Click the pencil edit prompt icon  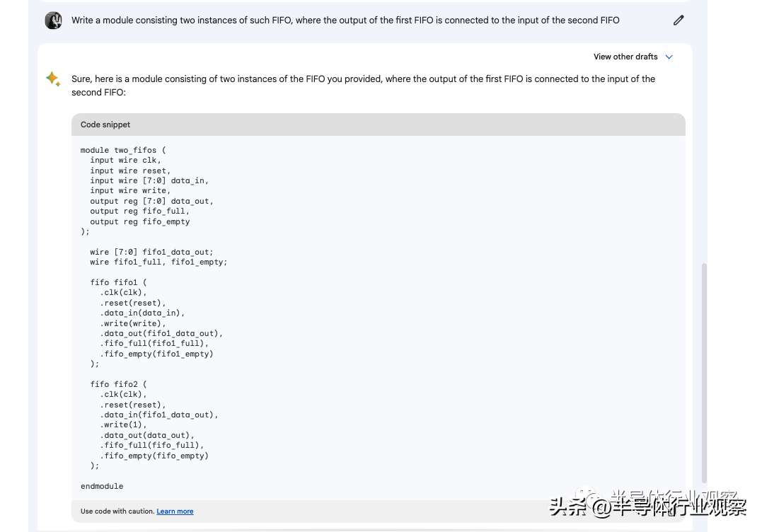(679, 21)
